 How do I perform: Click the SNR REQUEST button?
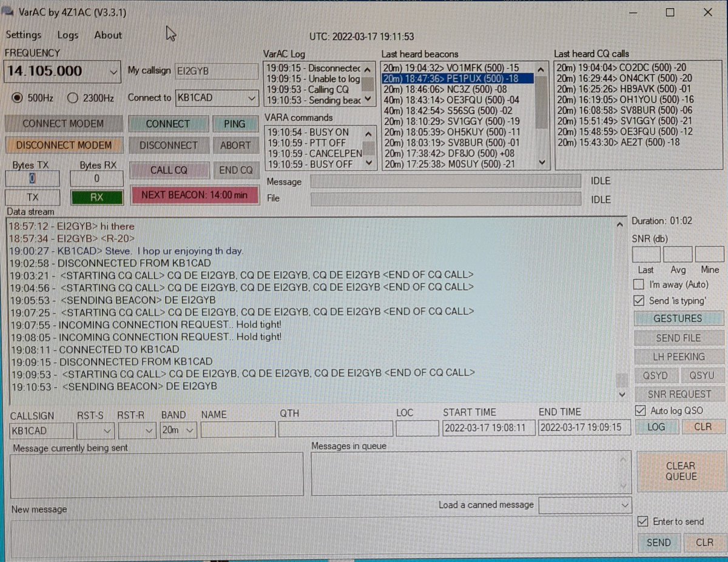pyautogui.click(x=678, y=394)
